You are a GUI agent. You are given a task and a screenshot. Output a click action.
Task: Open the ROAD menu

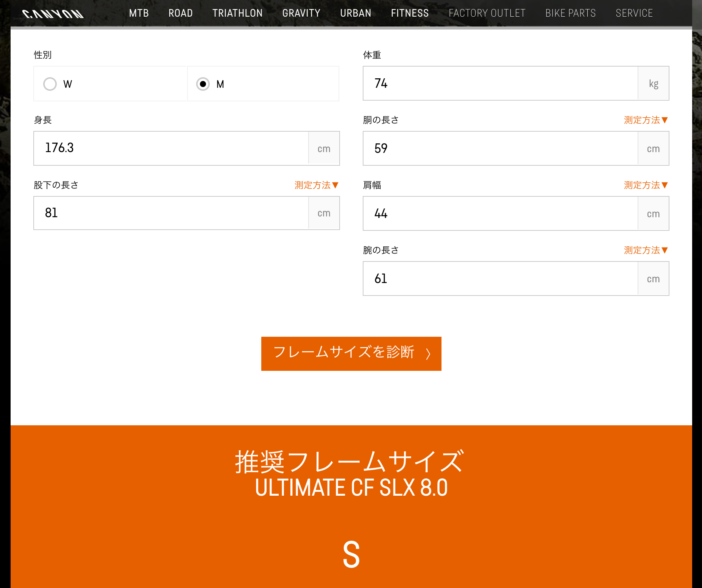[181, 13]
